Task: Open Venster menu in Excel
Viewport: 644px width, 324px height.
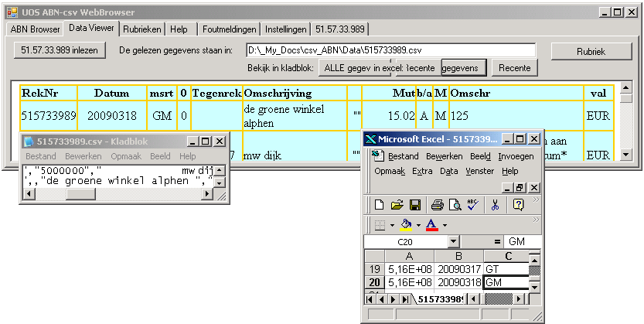Action: click(x=481, y=171)
